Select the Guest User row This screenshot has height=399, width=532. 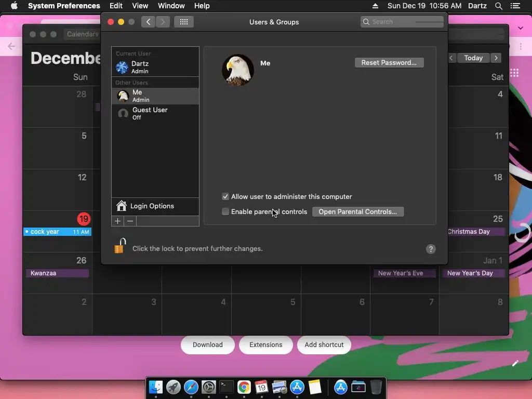click(155, 113)
